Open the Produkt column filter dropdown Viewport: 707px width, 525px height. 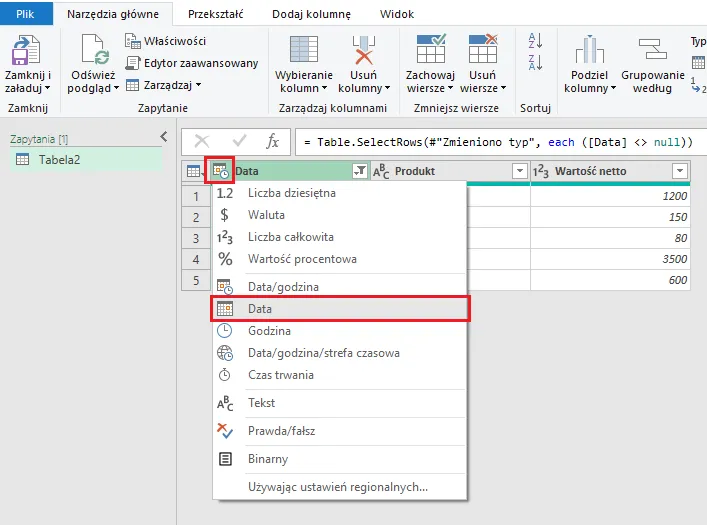[519, 171]
